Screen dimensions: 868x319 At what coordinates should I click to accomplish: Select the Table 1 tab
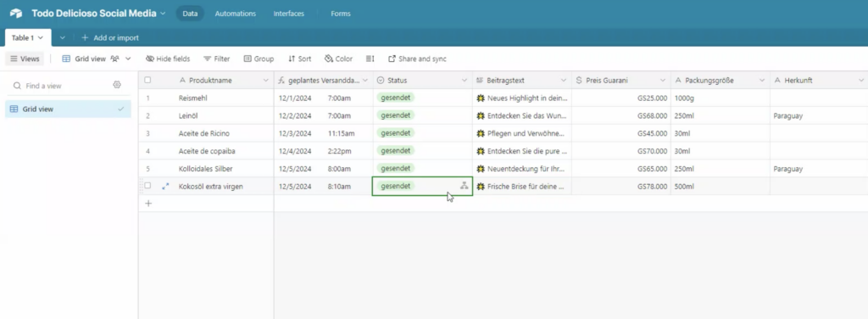click(28, 37)
